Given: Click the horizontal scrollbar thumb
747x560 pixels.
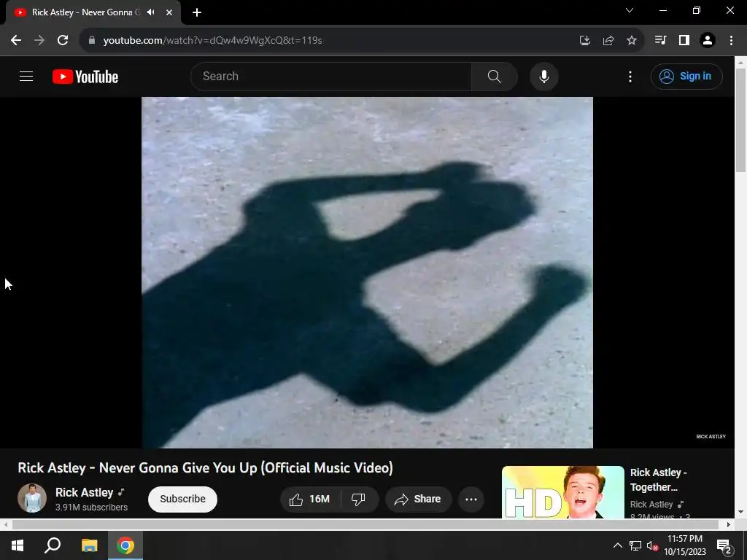Looking at the screenshot, I should 365,524.
